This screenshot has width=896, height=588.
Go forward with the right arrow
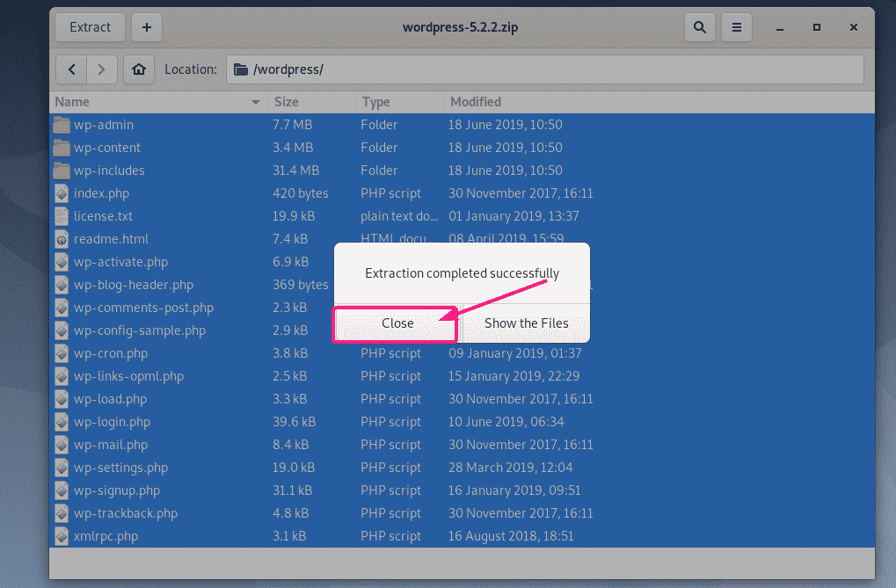[102, 69]
